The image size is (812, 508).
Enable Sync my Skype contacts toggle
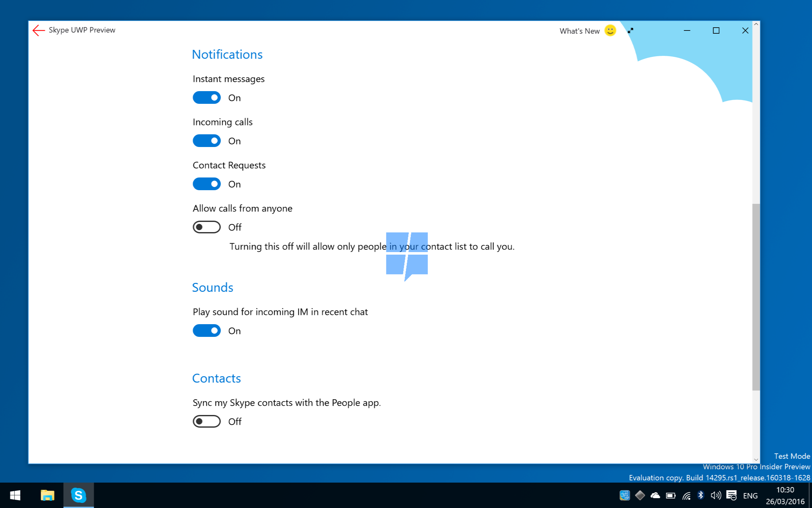[x=207, y=421]
